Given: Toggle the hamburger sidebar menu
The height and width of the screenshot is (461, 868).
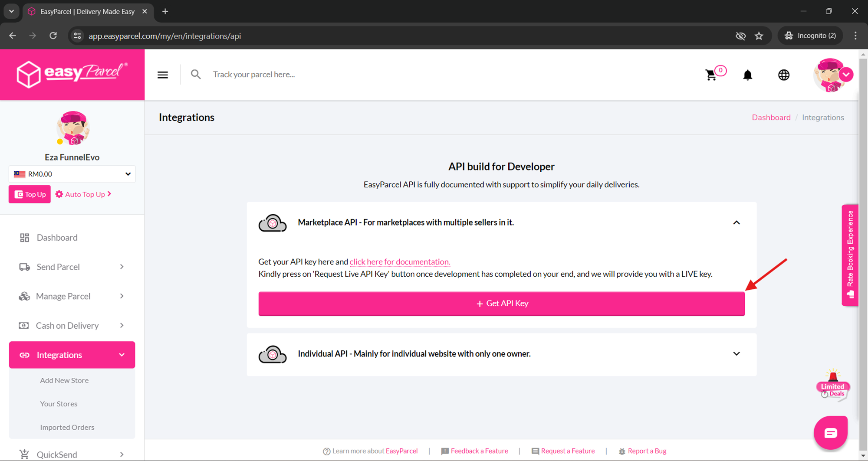Looking at the screenshot, I should [x=163, y=75].
